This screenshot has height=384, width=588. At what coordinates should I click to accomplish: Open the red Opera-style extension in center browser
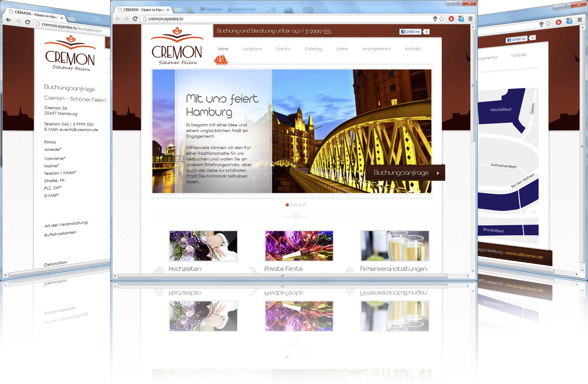(x=451, y=19)
